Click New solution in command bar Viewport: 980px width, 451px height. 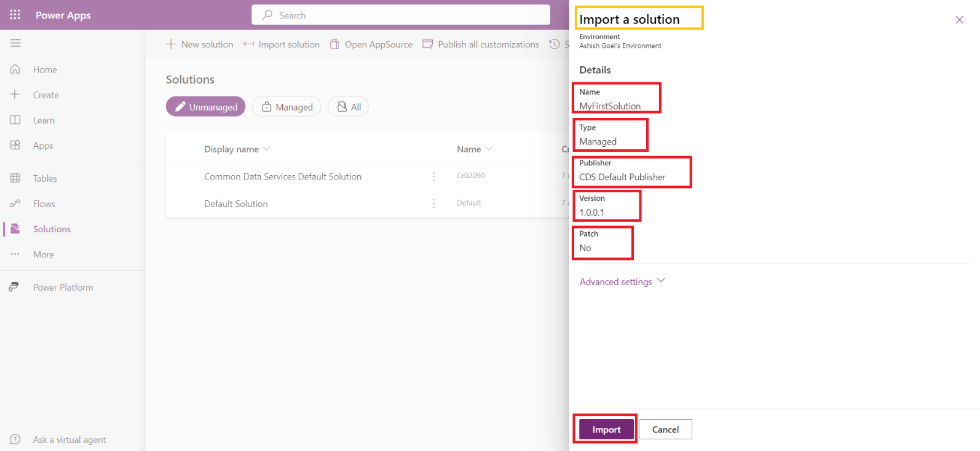click(x=200, y=44)
